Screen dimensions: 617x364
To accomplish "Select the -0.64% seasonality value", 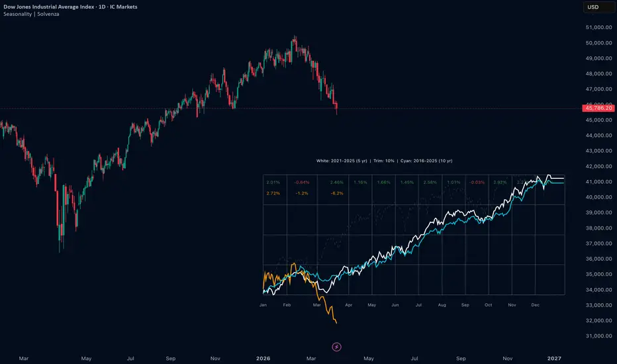I will click(x=302, y=182).
